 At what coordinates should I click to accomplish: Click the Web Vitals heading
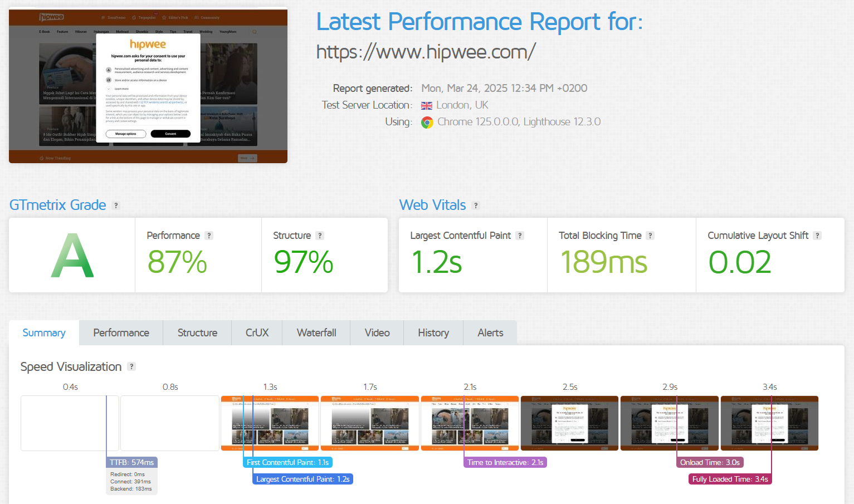[x=432, y=205]
